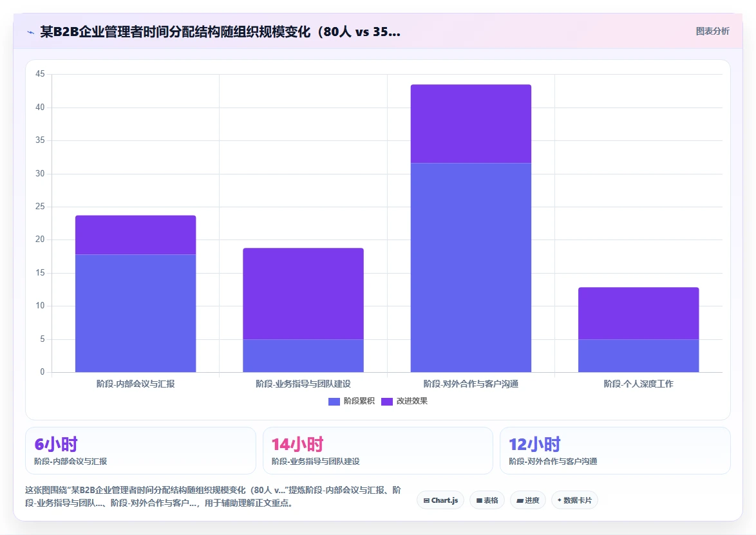Click card caption under 14小时
The width and height of the screenshot is (756, 535).
(316, 461)
